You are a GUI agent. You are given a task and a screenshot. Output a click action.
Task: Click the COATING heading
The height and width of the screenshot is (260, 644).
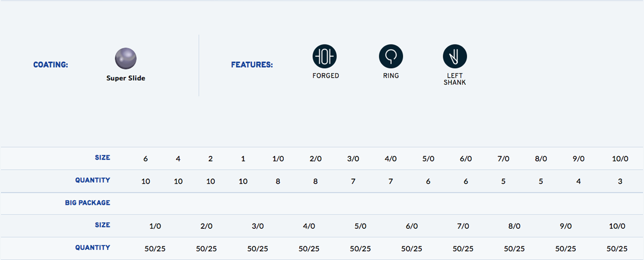coord(50,65)
